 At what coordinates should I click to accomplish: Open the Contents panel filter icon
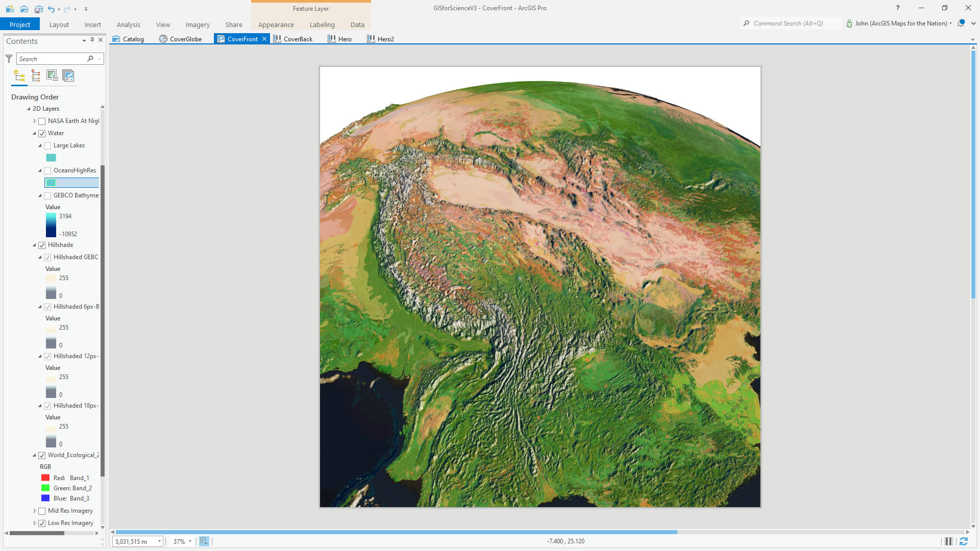[8, 59]
